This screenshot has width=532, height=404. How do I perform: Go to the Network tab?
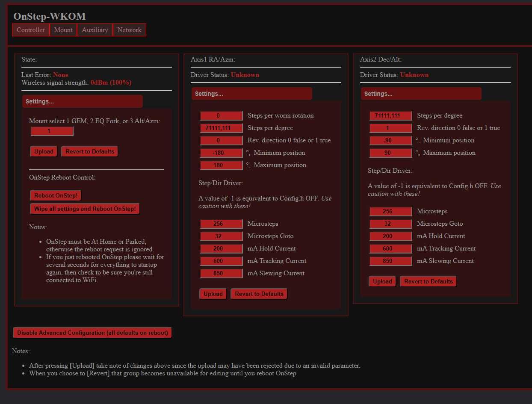tap(130, 30)
